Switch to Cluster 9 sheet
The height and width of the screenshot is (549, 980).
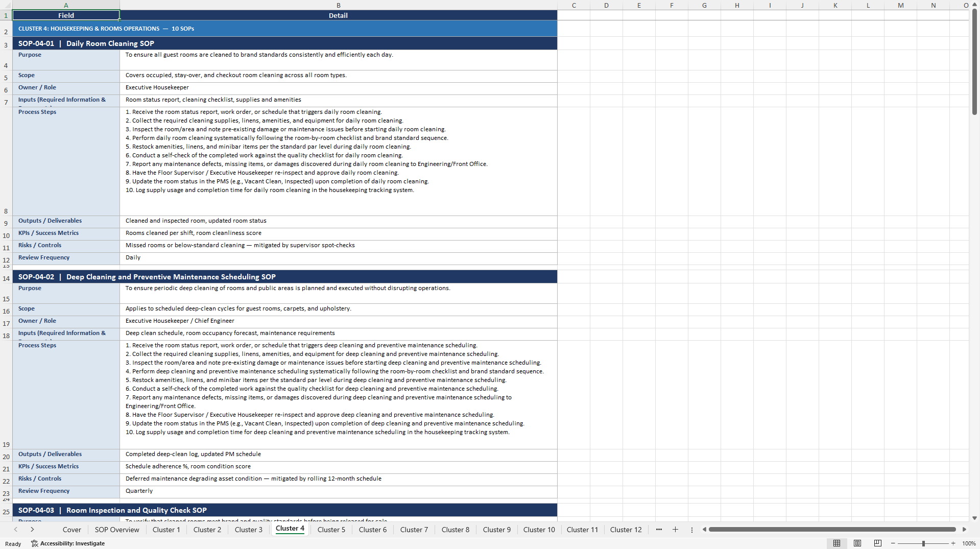pos(497,530)
